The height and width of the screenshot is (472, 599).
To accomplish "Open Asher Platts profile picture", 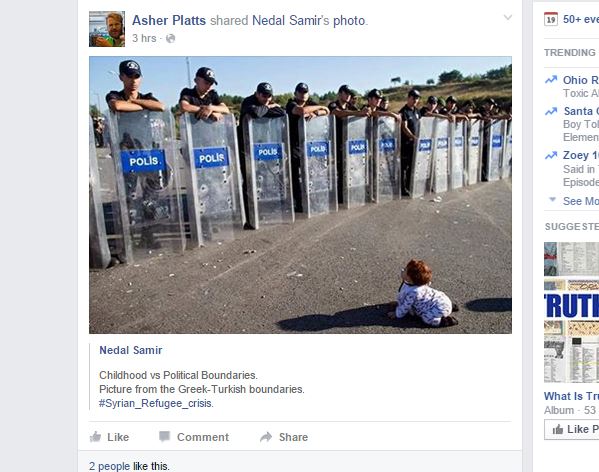I will (x=107, y=29).
